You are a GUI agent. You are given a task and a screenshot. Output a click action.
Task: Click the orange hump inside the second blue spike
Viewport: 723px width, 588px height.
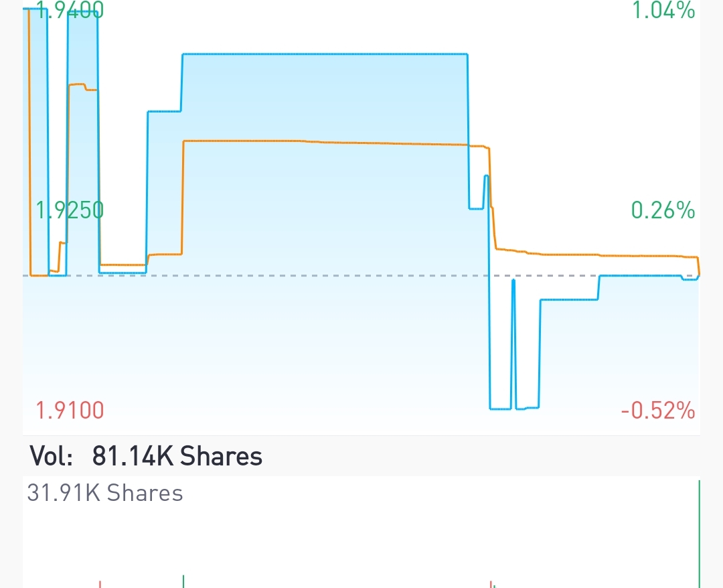click(82, 86)
